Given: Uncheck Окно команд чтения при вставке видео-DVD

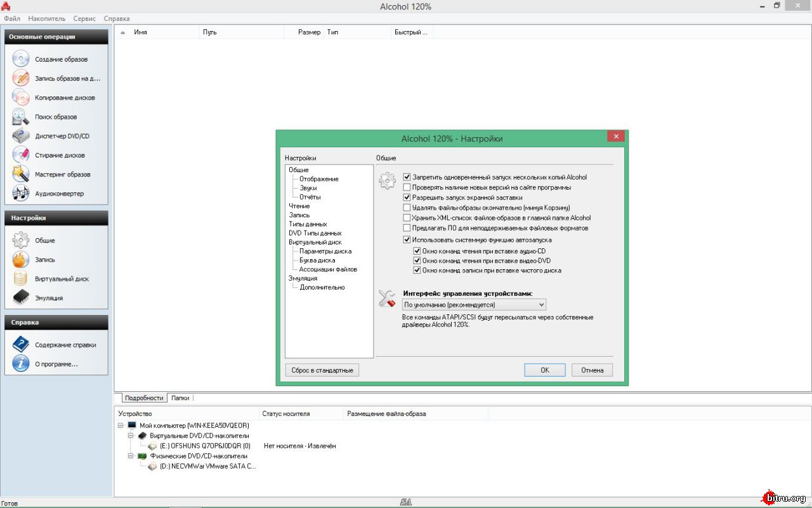Looking at the screenshot, I should pyautogui.click(x=417, y=260).
